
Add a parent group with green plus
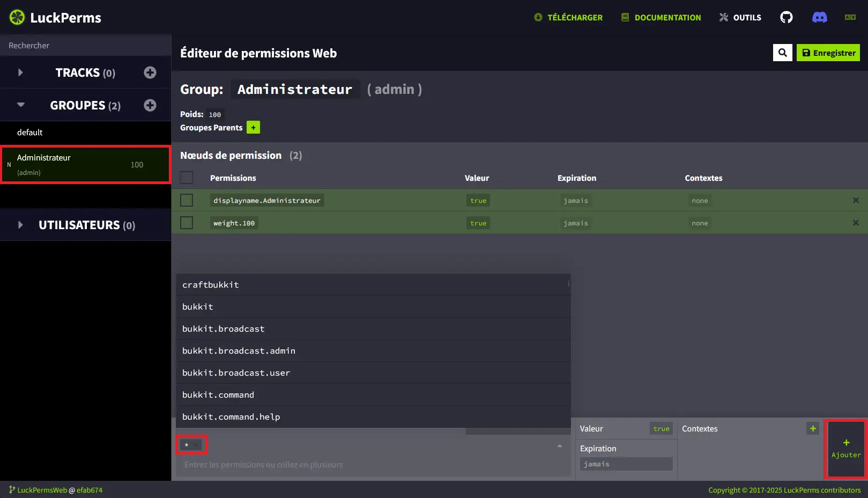point(253,128)
